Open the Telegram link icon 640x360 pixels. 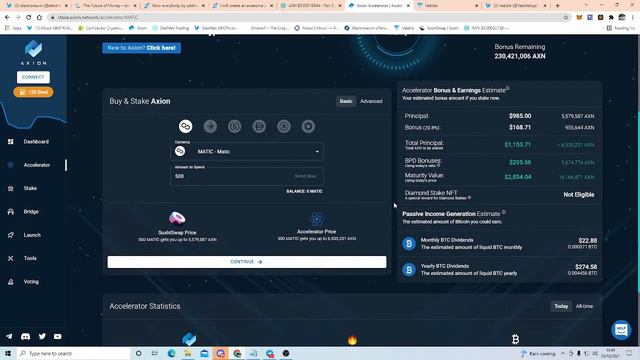click(x=9, y=336)
